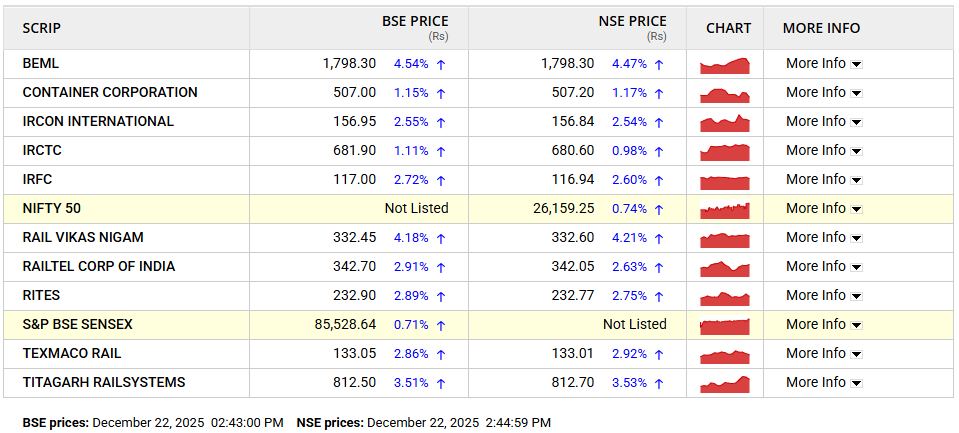Expand More Info for RITES
Screen dimensions: 959x433
[824, 295]
